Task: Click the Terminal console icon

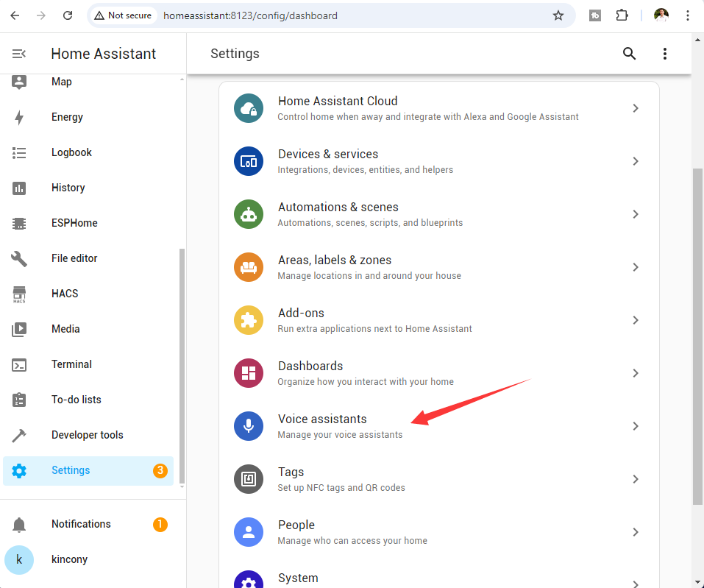Action: click(19, 365)
